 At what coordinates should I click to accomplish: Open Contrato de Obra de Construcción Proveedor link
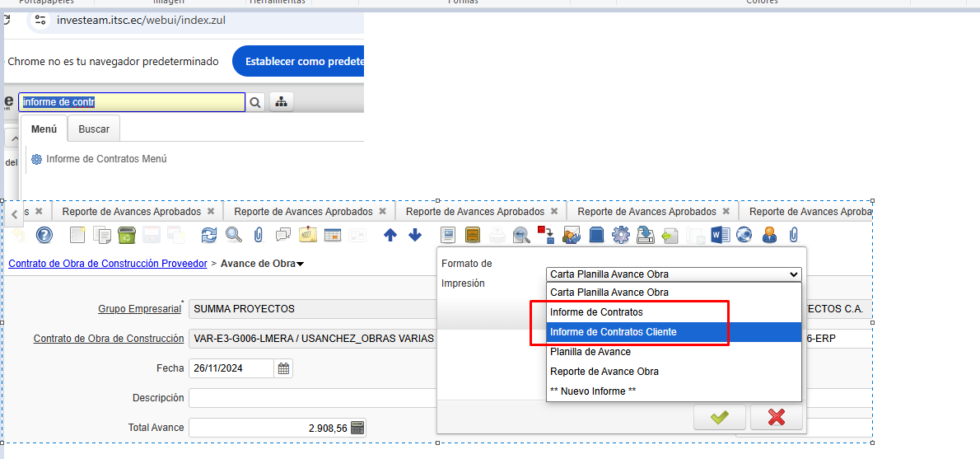tap(107, 264)
